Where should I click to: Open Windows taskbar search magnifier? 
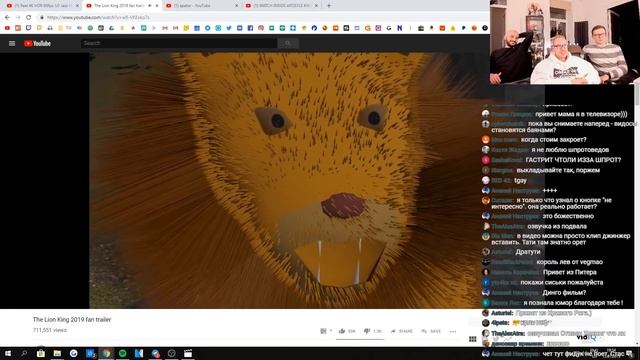(24, 353)
